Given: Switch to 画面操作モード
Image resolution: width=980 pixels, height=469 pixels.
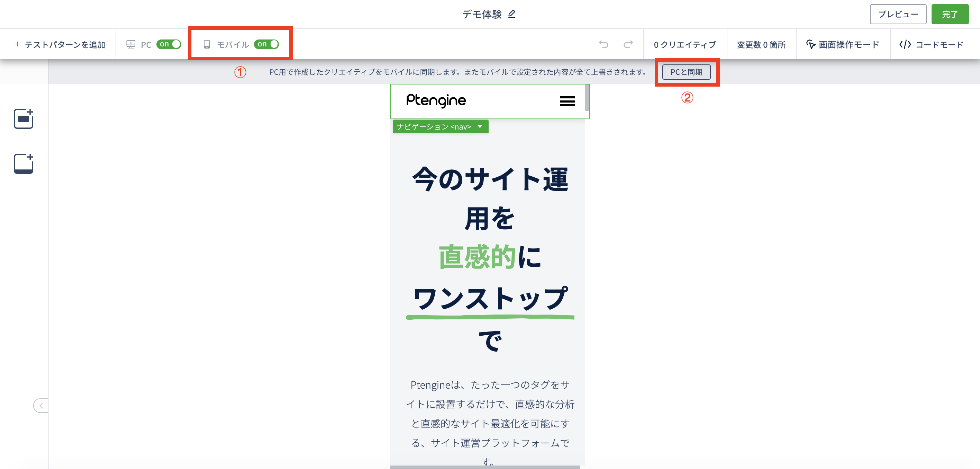Looking at the screenshot, I should coord(843,45).
